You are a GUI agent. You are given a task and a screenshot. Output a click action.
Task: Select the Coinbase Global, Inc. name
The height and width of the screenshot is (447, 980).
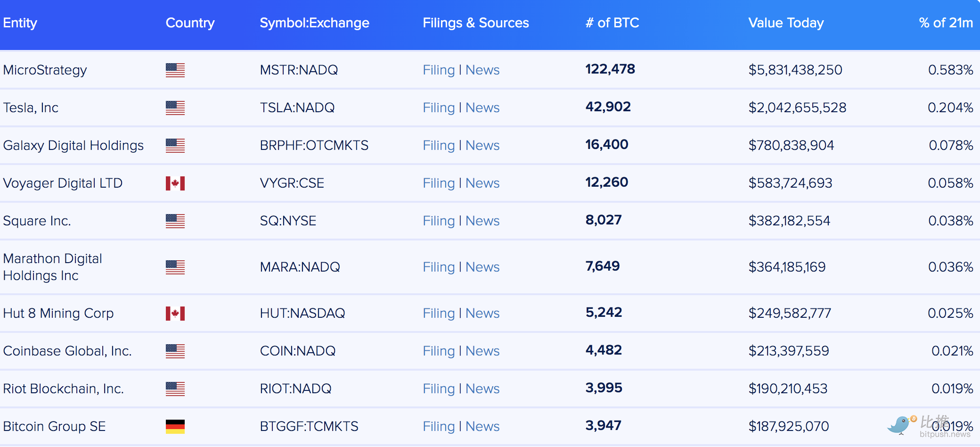pyautogui.click(x=67, y=351)
